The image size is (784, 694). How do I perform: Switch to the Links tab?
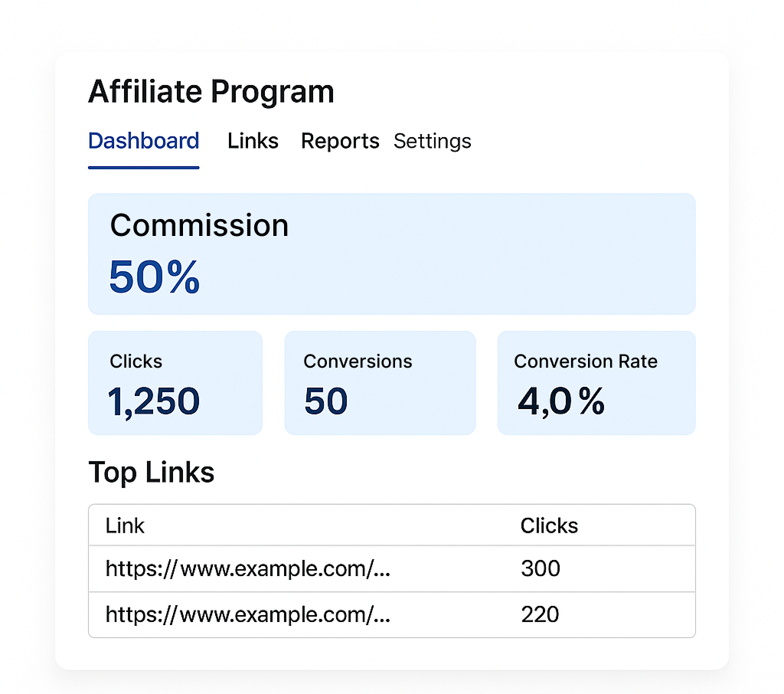(x=253, y=141)
